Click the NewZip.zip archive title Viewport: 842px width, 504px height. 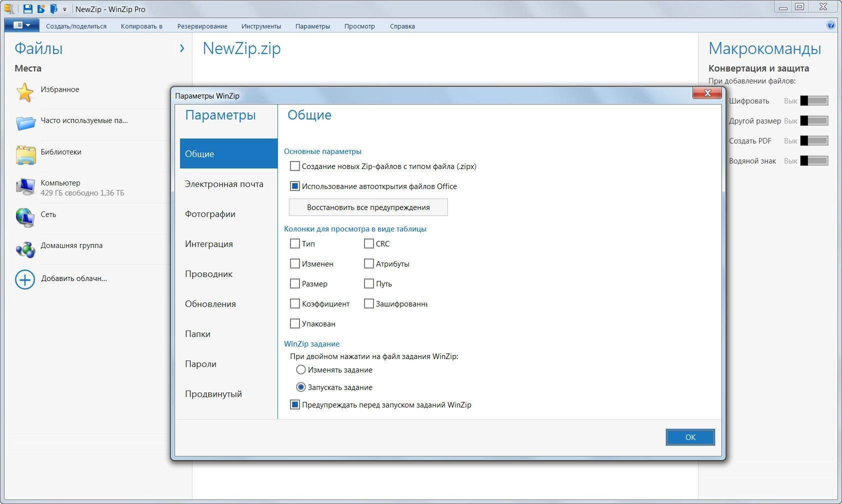(x=241, y=48)
